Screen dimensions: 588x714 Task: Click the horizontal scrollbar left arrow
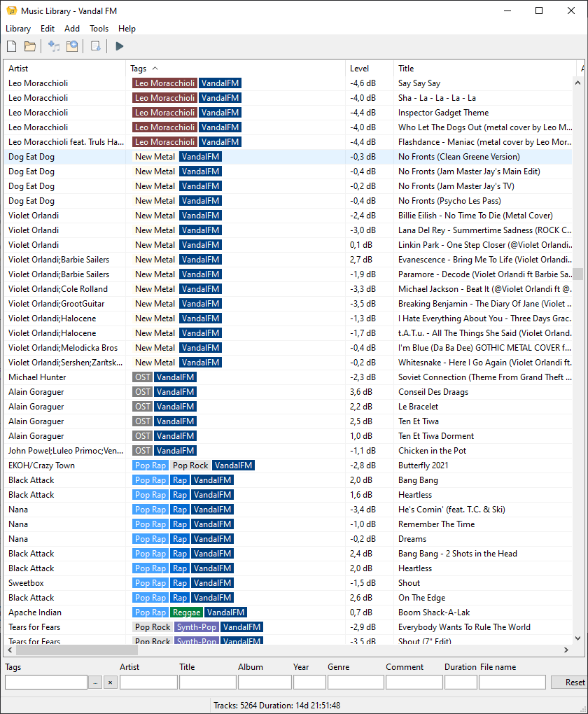coord(10,650)
